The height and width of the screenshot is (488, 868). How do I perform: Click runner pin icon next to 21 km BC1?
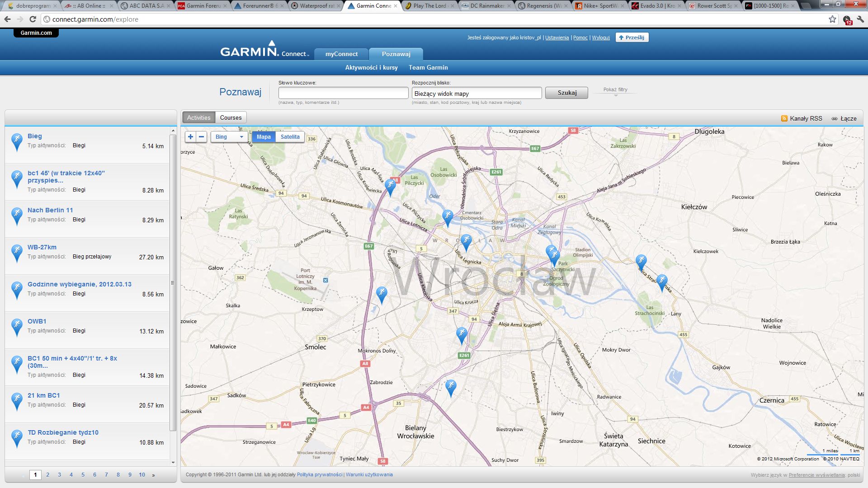[17, 401]
